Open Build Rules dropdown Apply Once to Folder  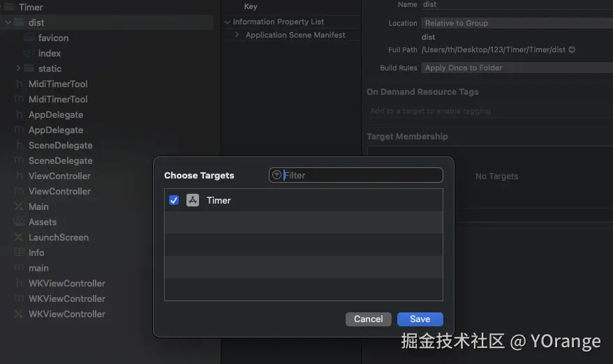click(517, 68)
